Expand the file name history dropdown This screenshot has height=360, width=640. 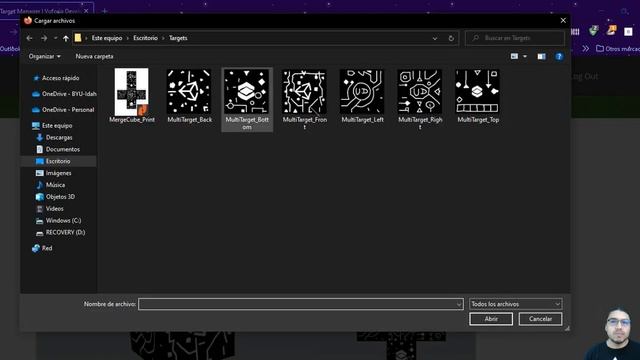click(459, 304)
